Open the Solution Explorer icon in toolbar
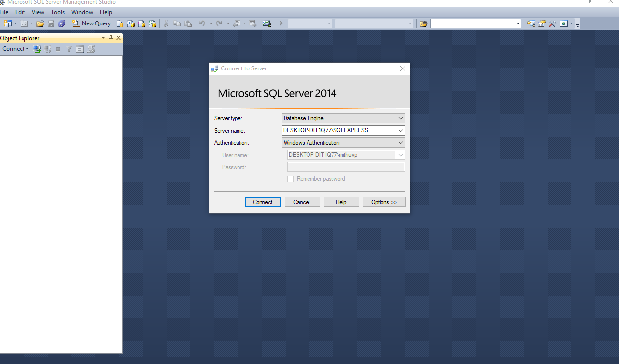The image size is (619, 364). (531, 23)
